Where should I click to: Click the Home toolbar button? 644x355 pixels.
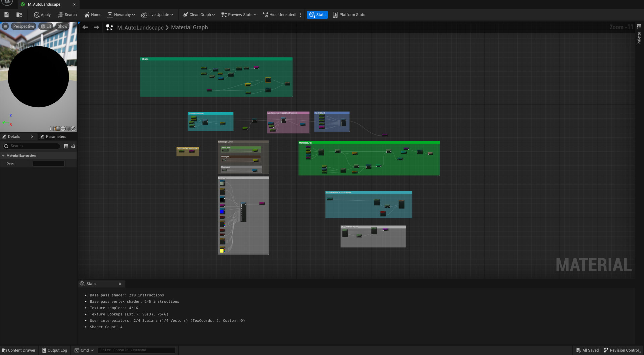click(93, 15)
